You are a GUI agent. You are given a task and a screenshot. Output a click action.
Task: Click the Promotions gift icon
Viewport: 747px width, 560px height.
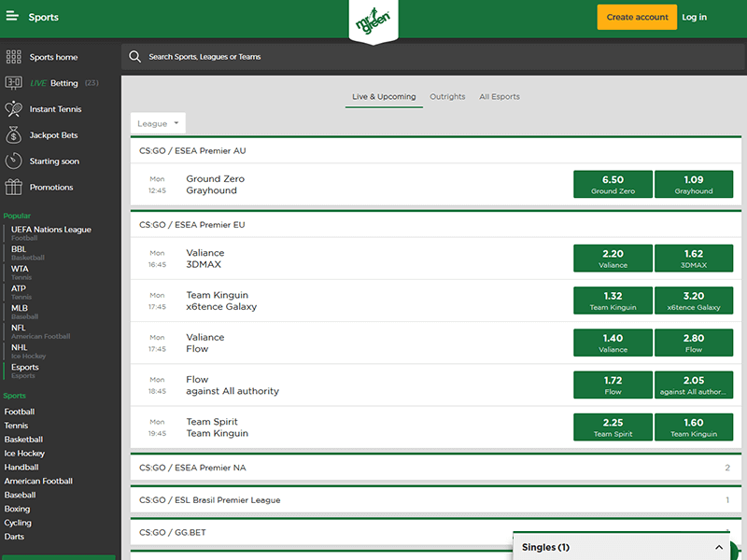[13, 188]
